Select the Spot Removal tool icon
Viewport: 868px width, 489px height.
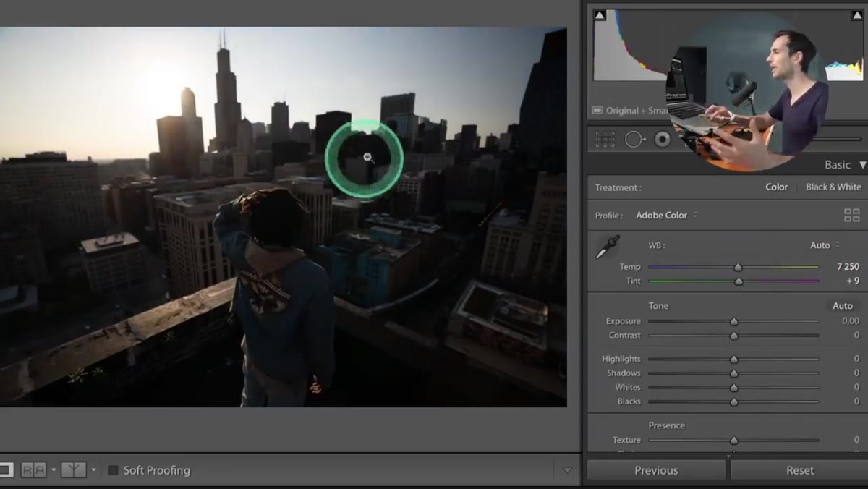click(634, 139)
